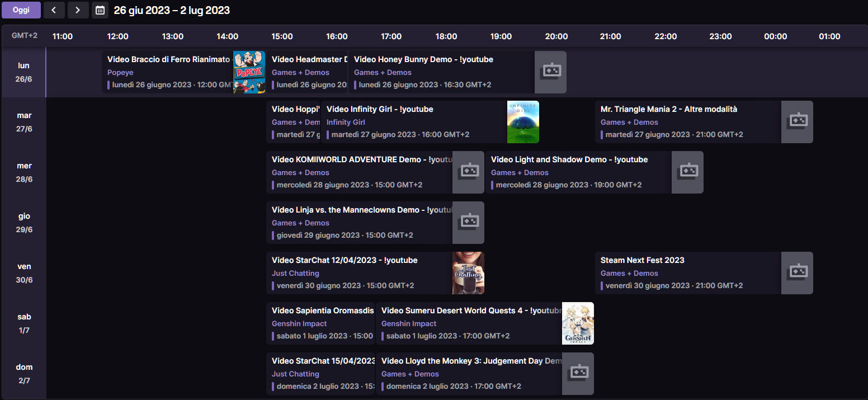Image resolution: width=868 pixels, height=400 pixels.
Task: Click gamepad icon on Steam Next Fest 2023
Action: pos(797,273)
